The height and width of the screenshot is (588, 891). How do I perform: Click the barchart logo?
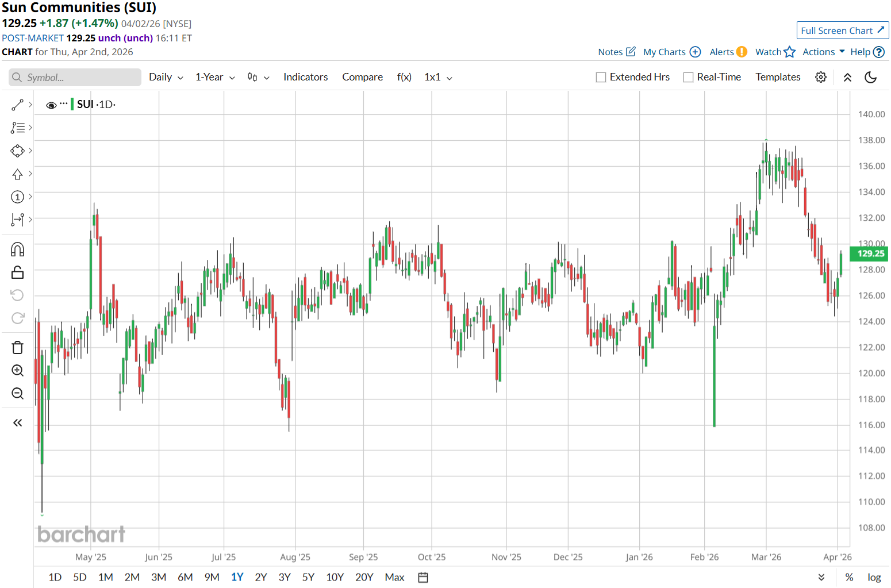tap(81, 535)
